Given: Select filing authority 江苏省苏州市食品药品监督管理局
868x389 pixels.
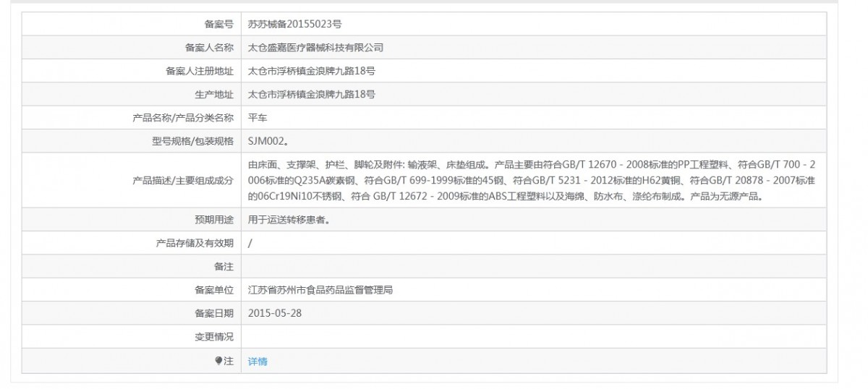Looking at the screenshot, I should point(320,291).
